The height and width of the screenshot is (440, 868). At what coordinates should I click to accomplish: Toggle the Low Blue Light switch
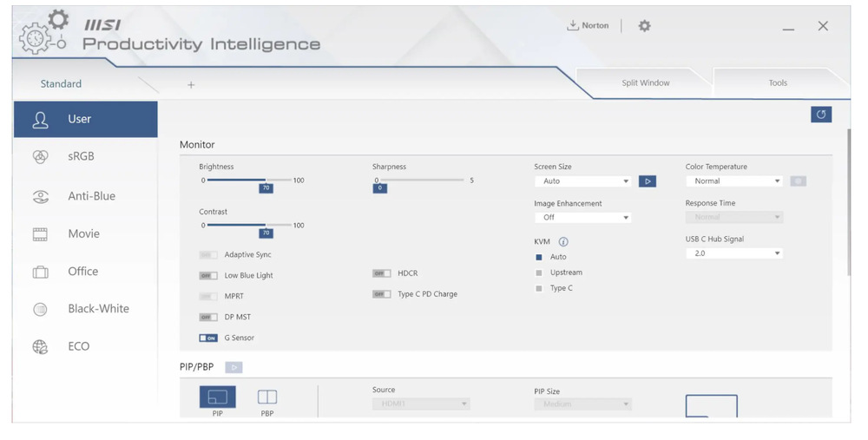point(208,275)
